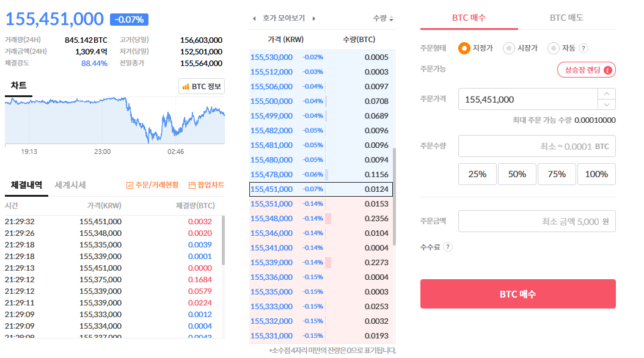Select order book price 155,331,000
This screenshot has height=358, width=644.
[x=271, y=336]
